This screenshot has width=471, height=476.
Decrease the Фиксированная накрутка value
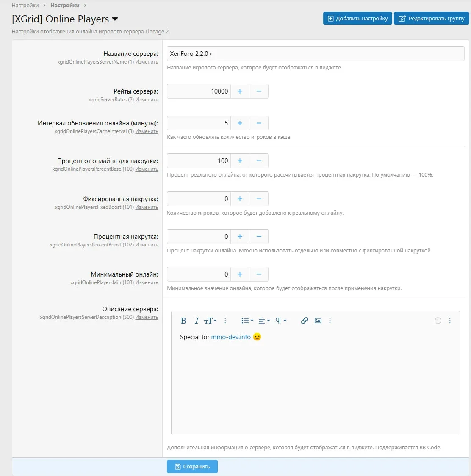[x=259, y=199]
